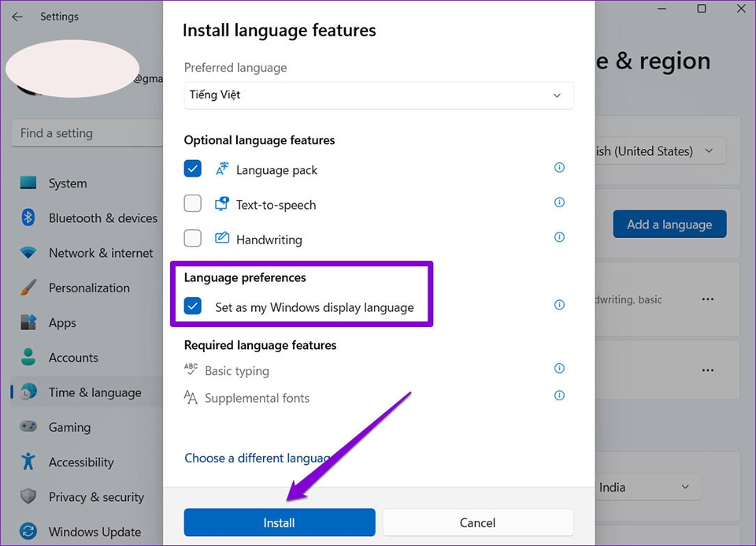Click the info icon for Basic typing

tap(559, 369)
